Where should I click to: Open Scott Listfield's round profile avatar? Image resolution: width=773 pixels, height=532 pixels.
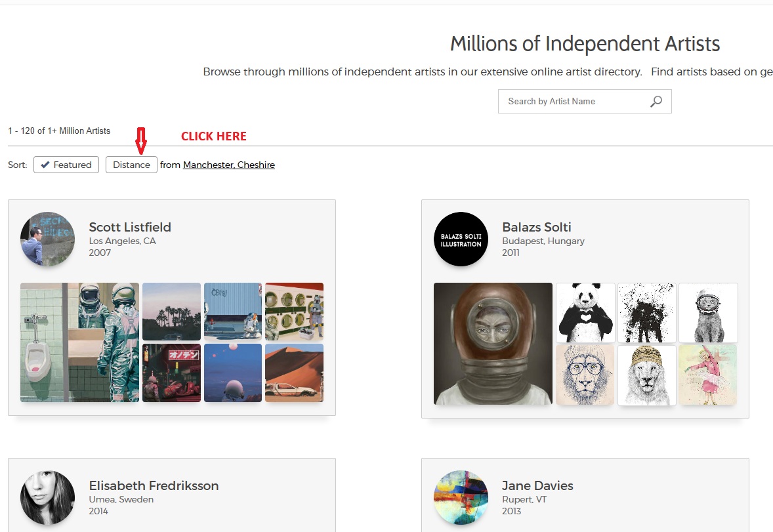[x=47, y=239]
